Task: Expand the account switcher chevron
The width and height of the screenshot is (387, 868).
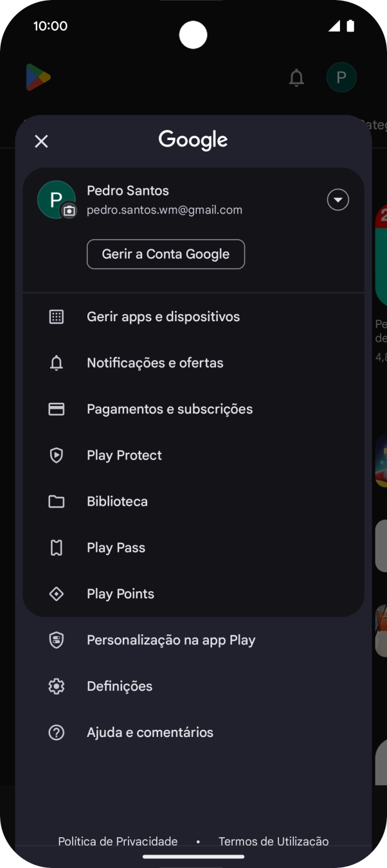Action: click(337, 200)
